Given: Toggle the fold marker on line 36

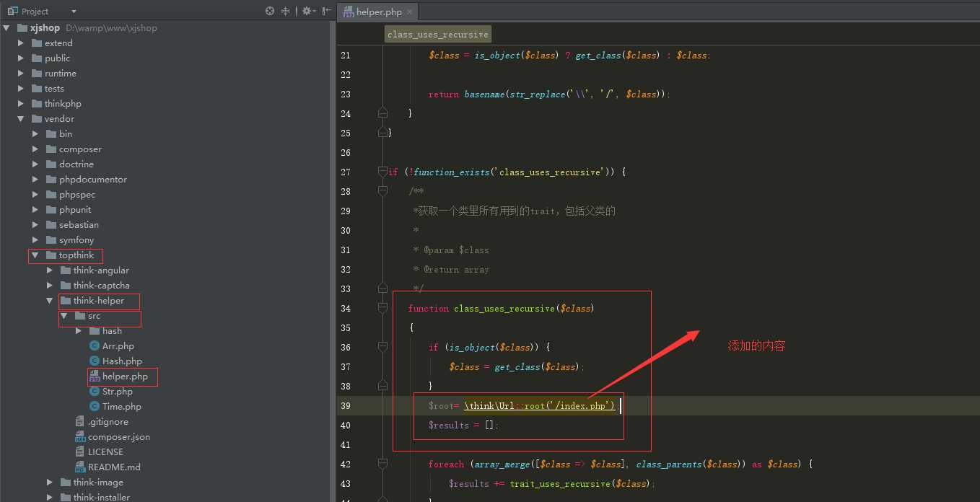Looking at the screenshot, I should 382,347.
